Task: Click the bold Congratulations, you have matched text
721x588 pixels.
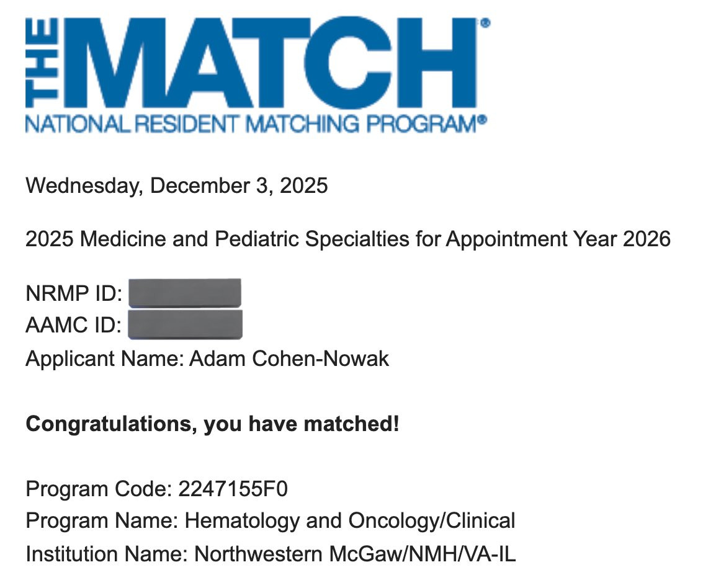Action: [212, 424]
